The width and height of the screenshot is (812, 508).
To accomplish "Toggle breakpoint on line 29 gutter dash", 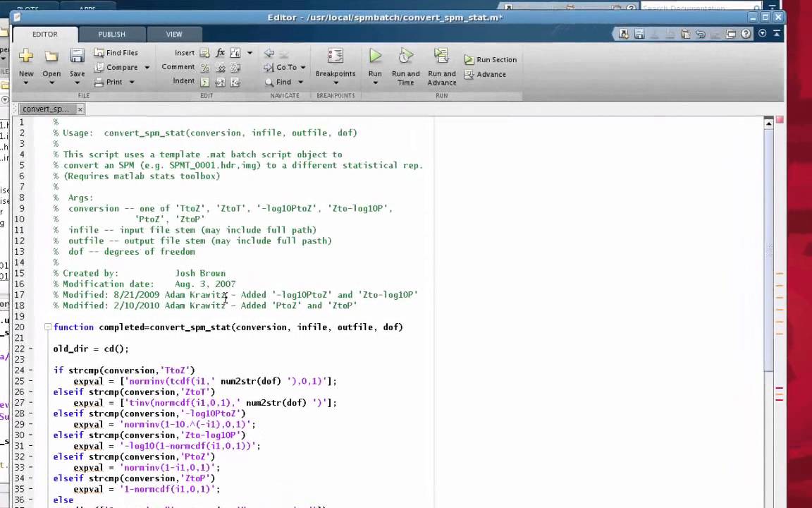I will tap(30, 424).
